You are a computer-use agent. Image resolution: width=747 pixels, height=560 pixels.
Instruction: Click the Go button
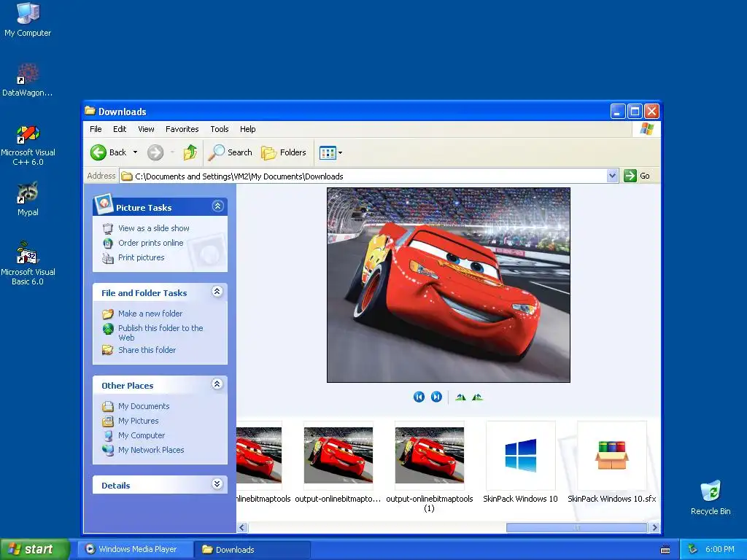[637, 176]
